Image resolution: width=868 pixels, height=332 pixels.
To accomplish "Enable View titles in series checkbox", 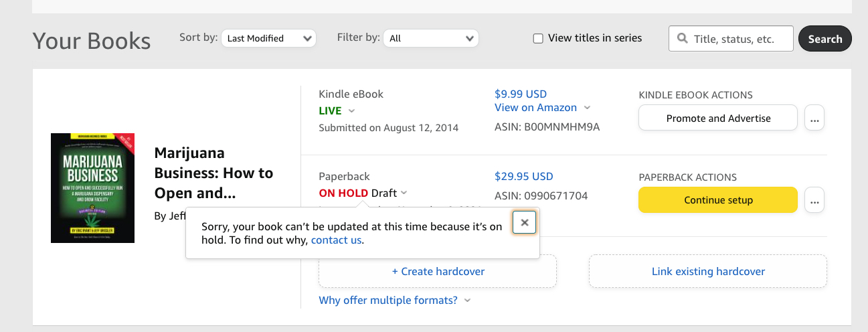I will [538, 39].
